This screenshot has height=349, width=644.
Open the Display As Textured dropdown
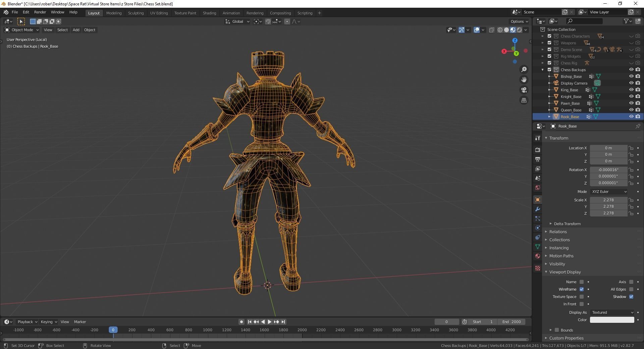[x=612, y=312]
